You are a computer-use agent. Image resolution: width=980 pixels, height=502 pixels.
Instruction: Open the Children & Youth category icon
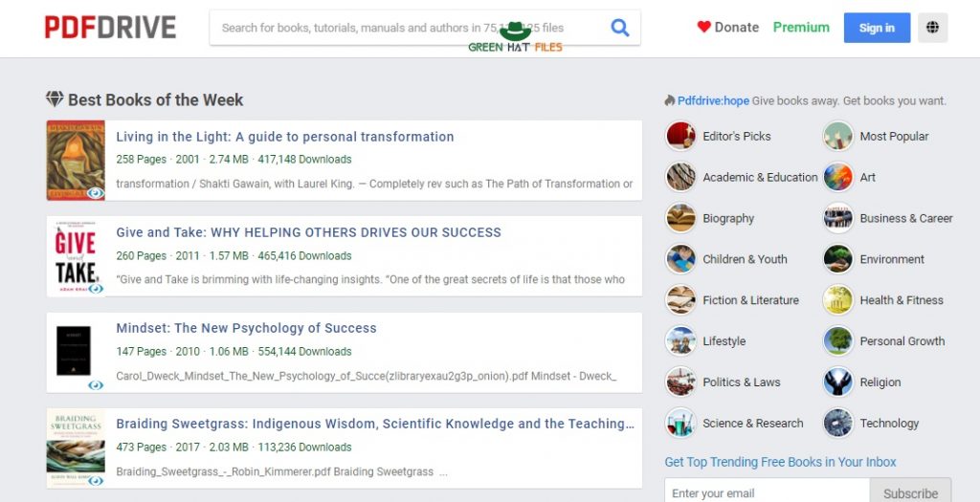tap(680, 259)
